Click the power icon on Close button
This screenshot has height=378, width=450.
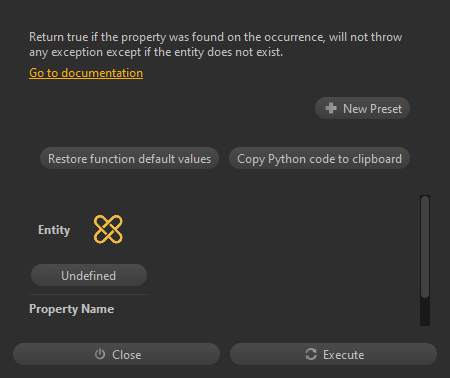pos(100,354)
